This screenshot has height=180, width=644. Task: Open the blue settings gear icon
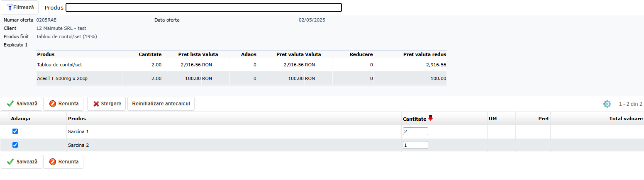click(x=607, y=104)
